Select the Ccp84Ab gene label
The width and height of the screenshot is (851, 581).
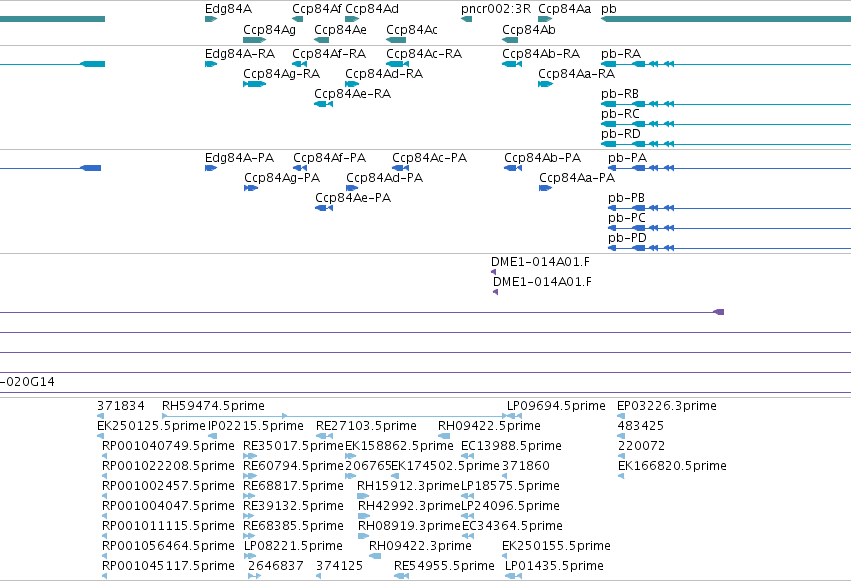529,29
